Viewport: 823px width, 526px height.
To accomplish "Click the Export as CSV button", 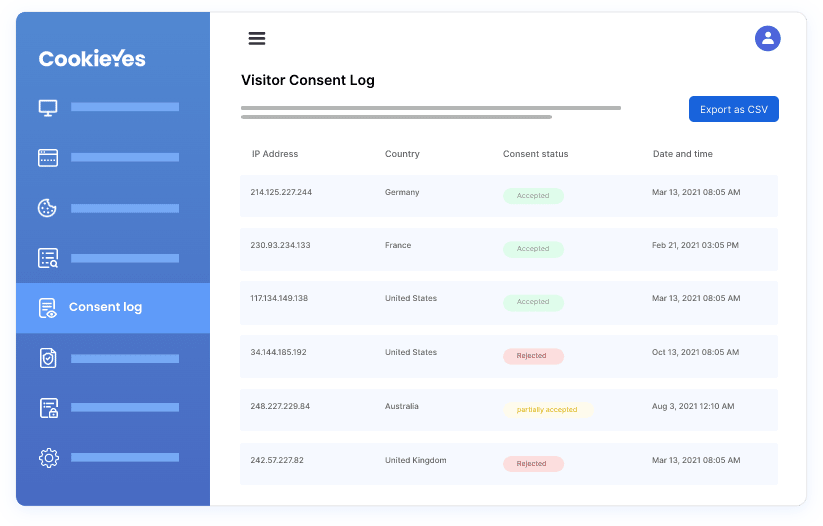I will [733, 109].
